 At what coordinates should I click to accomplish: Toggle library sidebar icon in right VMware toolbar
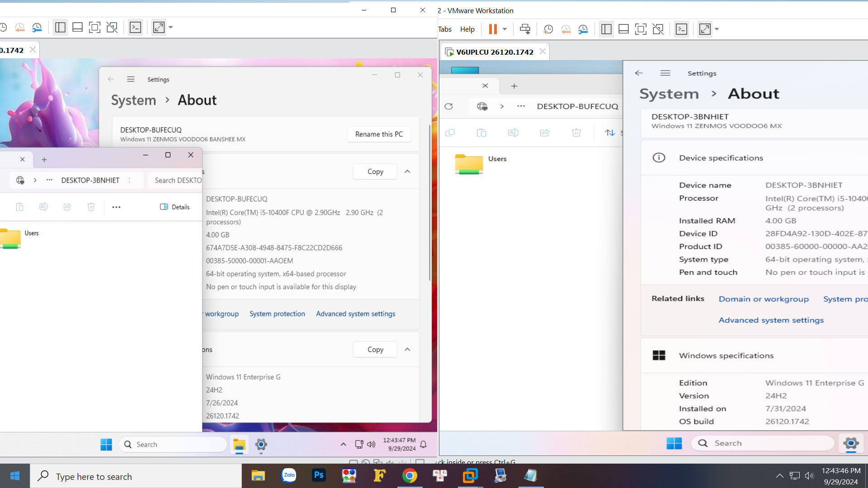606,29
